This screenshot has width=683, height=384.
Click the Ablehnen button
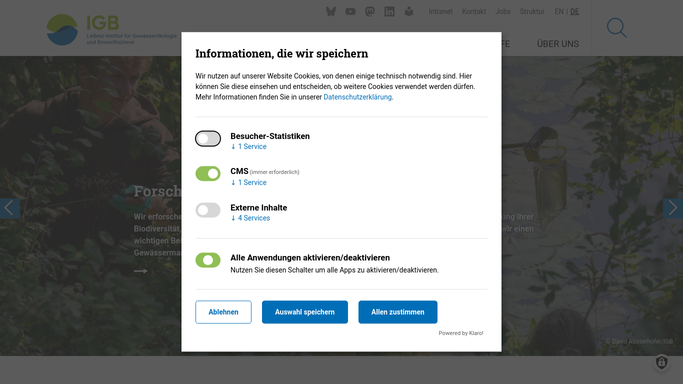pos(223,312)
